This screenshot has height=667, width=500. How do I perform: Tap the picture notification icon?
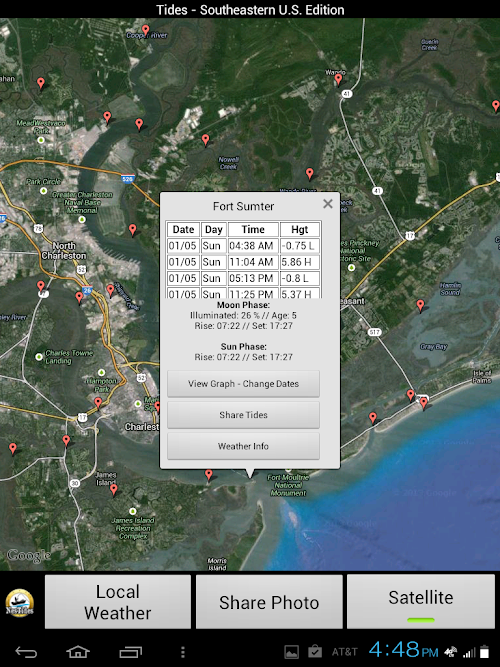pos(291,652)
